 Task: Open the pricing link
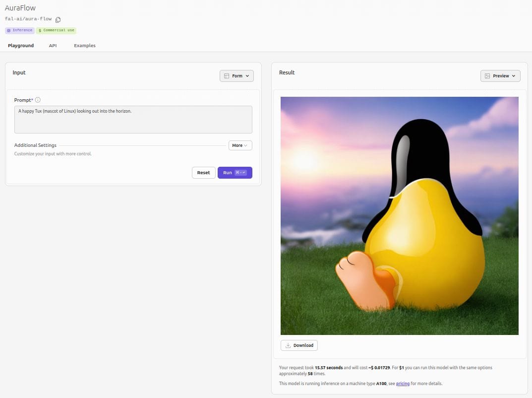click(403, 383)
